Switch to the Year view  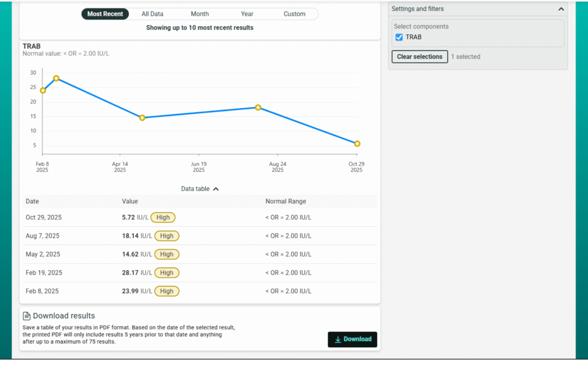click(247, 14)
